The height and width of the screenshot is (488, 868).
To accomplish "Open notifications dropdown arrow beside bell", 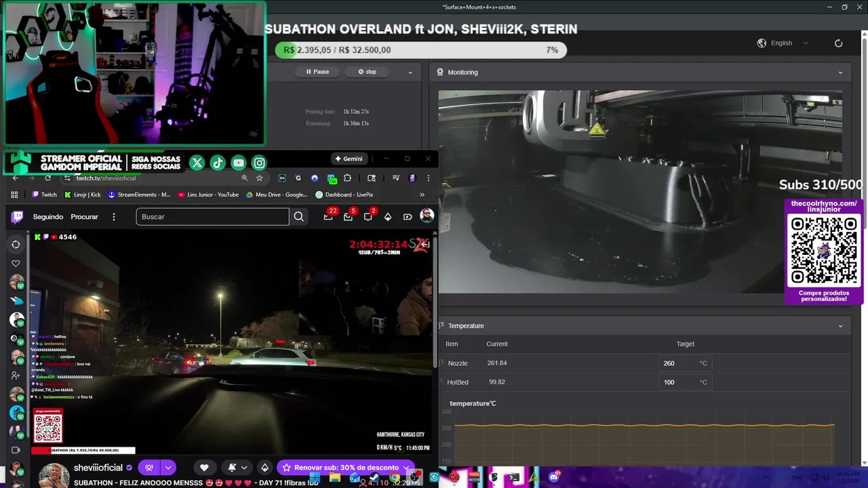I will pos(244,468).
